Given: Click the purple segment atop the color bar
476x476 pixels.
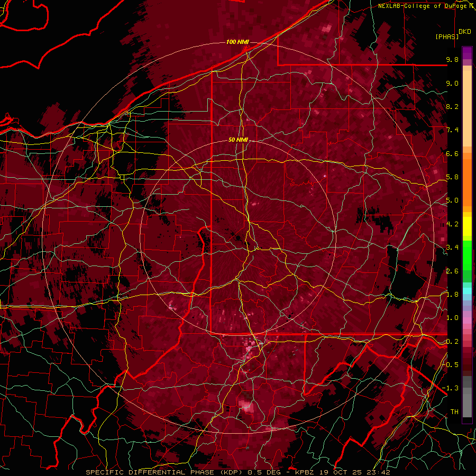Looking at the screenshot, I should coord(467,53).
